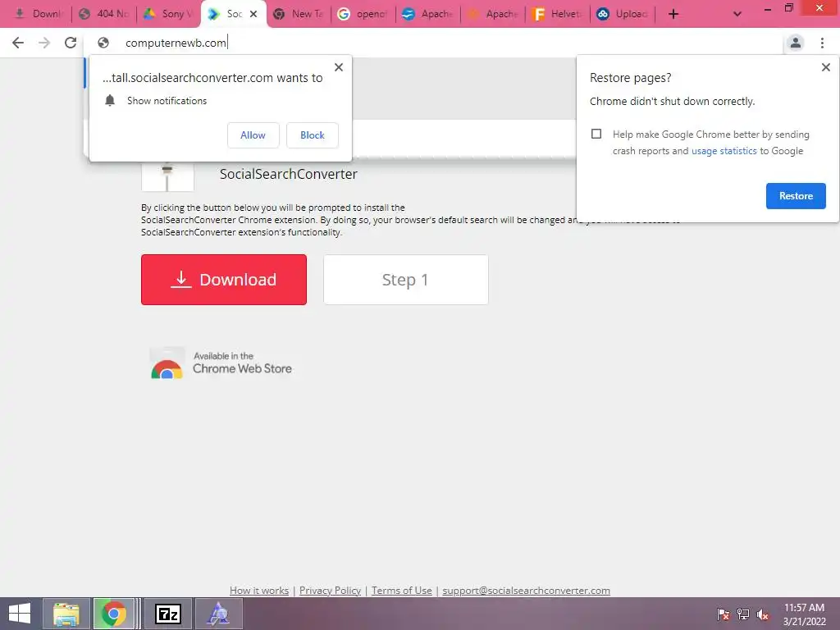Open the Chrome profile avatar
This screenshot has height=630, width=840.
click(x=796, y=43)
